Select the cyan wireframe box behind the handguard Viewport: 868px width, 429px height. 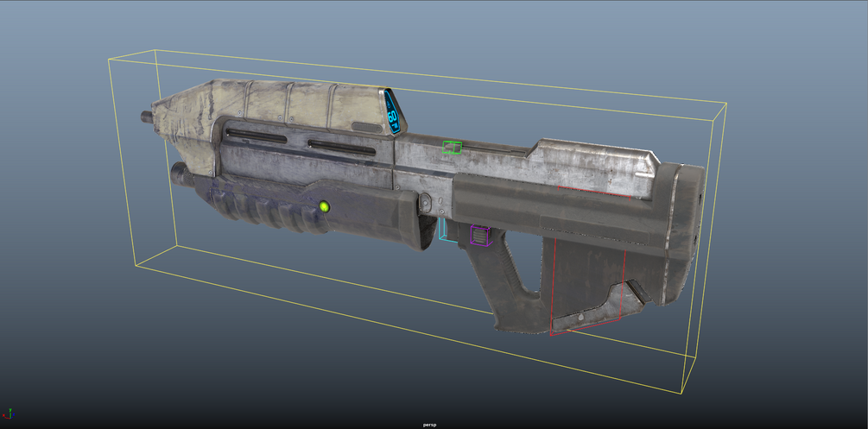click(x=447, y=229)
